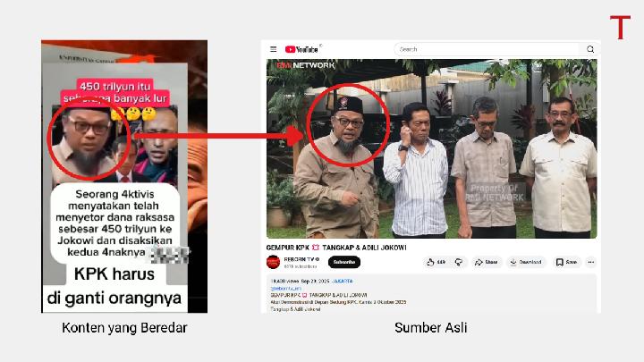Open the YouTube hamburger guide menu
This screenshot has height=362, width=644.
[273, 49]
